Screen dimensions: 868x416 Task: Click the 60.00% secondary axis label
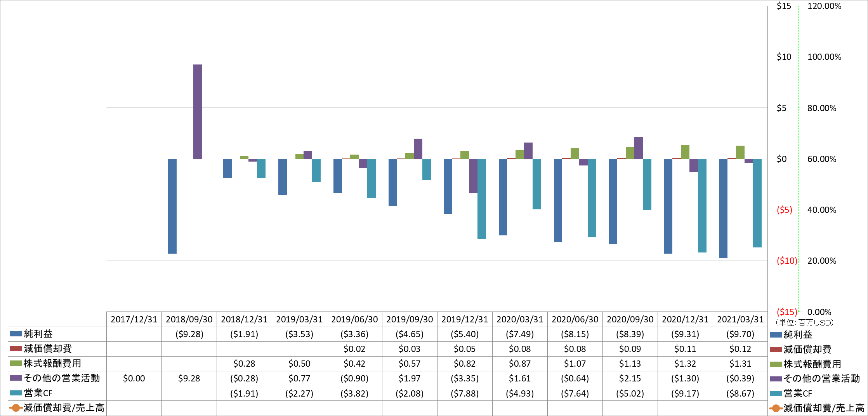[x=822, y=159]
